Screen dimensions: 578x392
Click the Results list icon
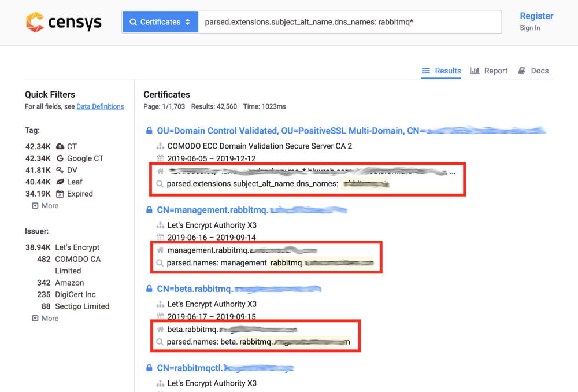426,71
